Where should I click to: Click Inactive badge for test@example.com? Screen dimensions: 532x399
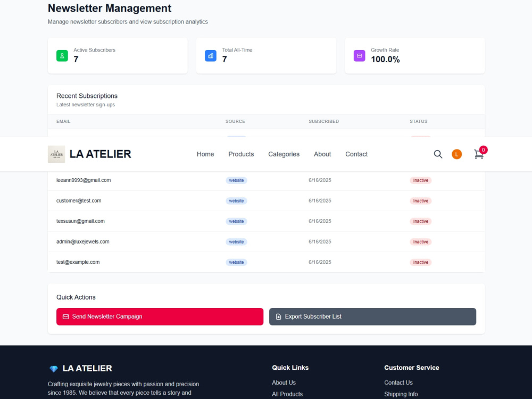pyautogui.click(x=420, y=262)
